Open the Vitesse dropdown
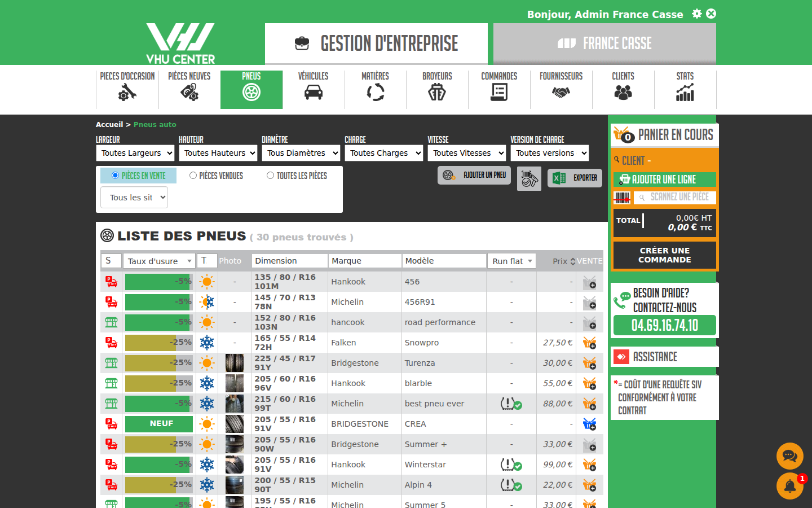 point(466,153)
